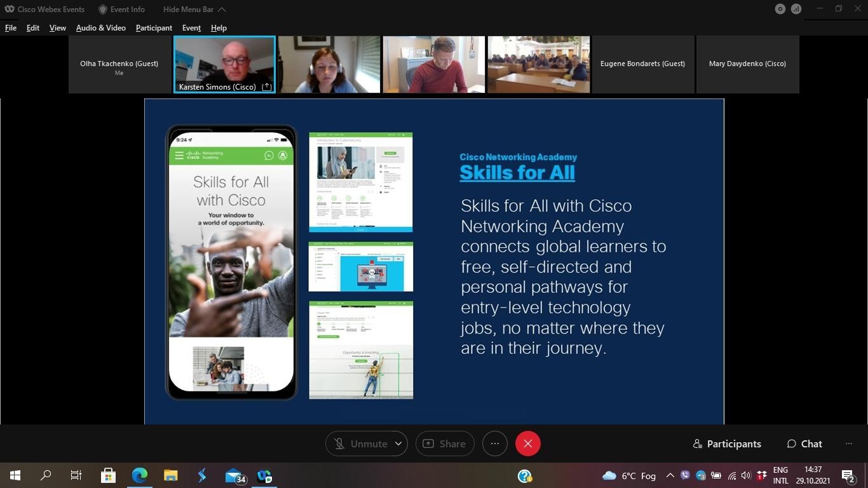The width and height of the screenshot is (868, 488).
Task: Open the weather widget showing 6°C Fog
Action: (x=629, y=476)
